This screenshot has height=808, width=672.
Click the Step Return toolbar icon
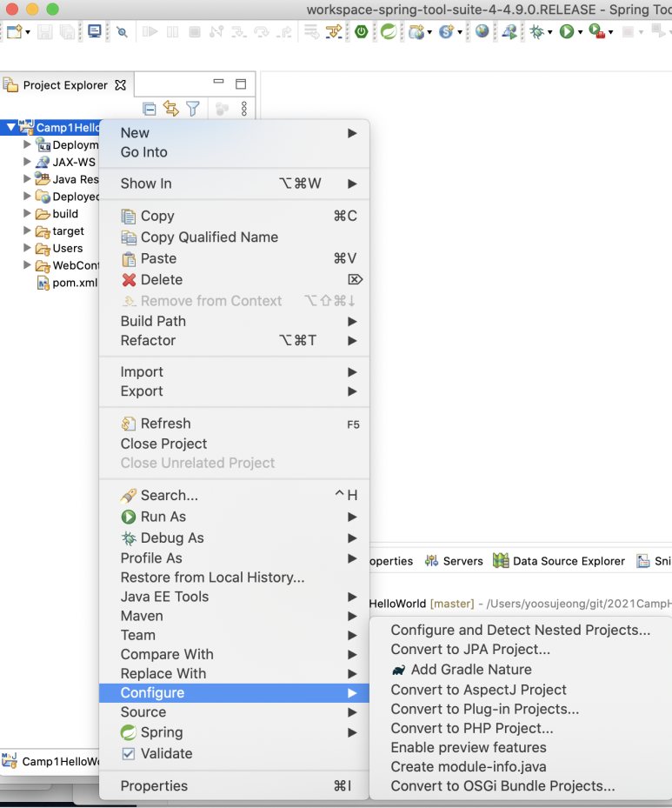click(284, 32)
